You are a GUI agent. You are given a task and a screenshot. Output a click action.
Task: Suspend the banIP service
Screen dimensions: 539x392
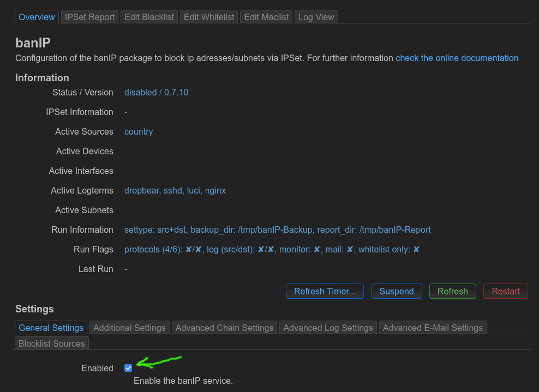(x=397, y=291)
